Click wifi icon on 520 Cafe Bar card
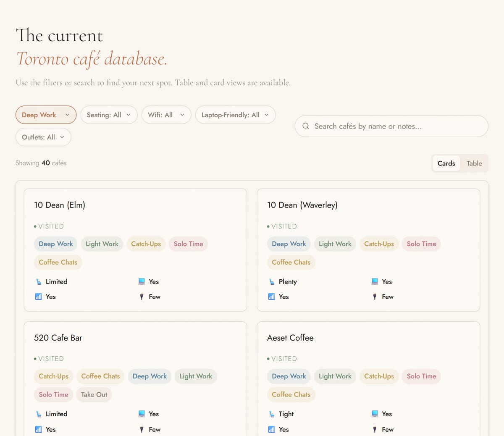The height and width of the screenshot is (436, 504). coord(39,429)
